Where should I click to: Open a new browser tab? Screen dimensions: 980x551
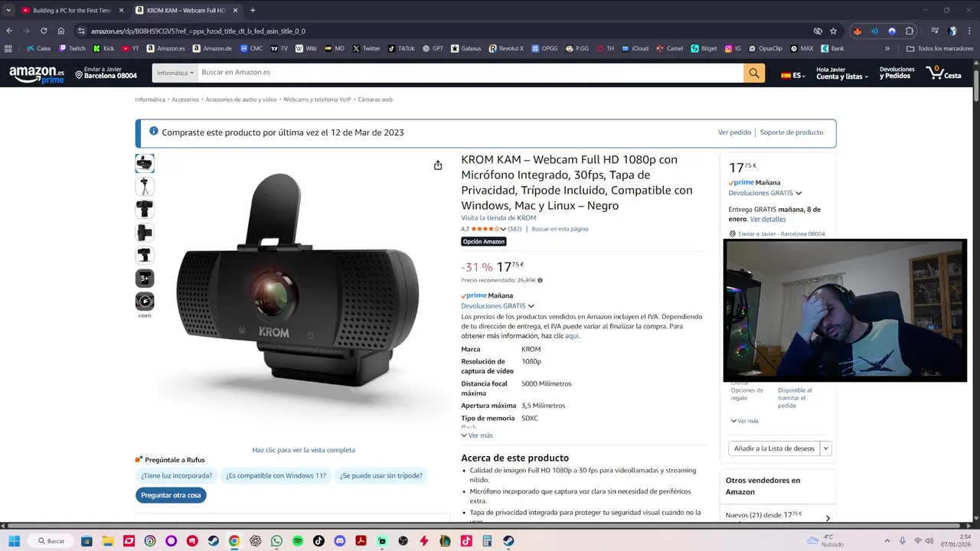253,10
